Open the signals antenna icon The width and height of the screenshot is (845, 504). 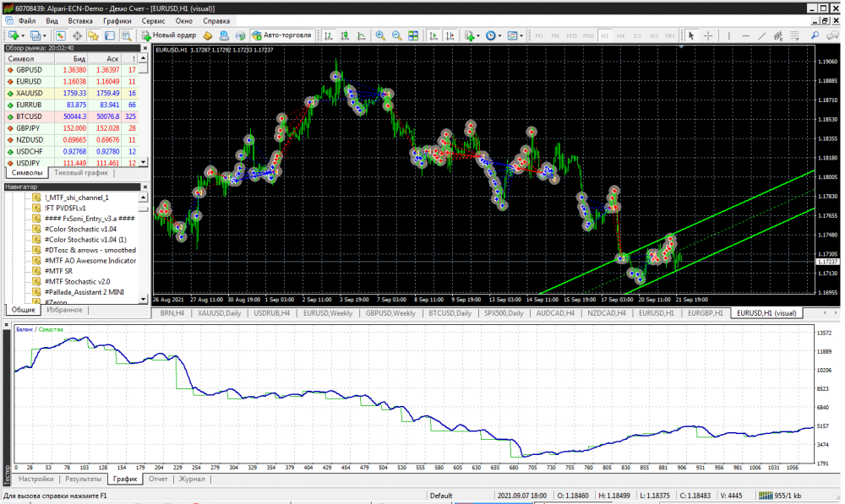[240, 35]
